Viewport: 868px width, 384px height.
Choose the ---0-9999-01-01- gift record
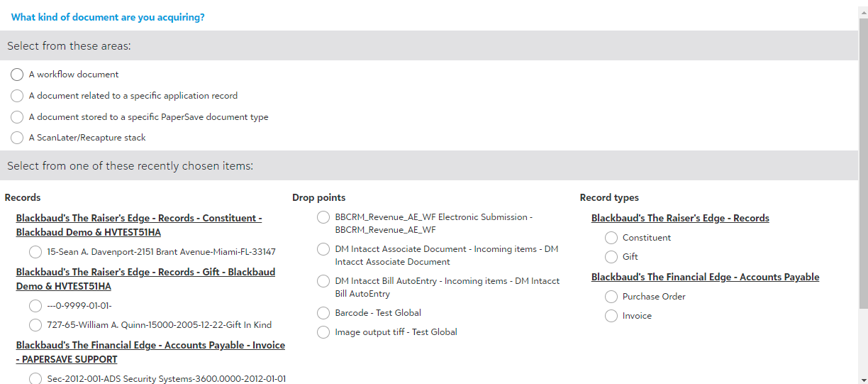click(x=35, y=306)
